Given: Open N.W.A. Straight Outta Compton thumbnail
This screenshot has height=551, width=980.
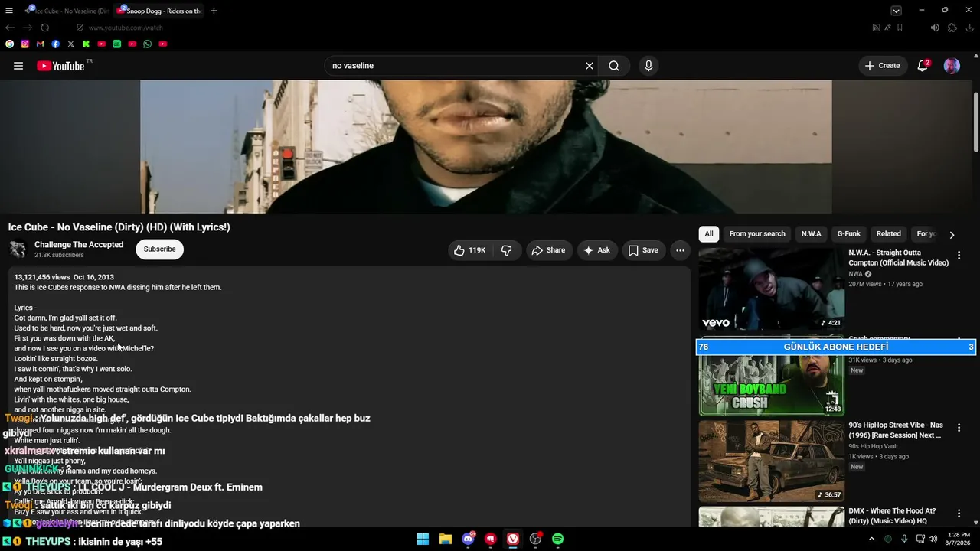Looking at the screenshot, I should click(772, 289).
